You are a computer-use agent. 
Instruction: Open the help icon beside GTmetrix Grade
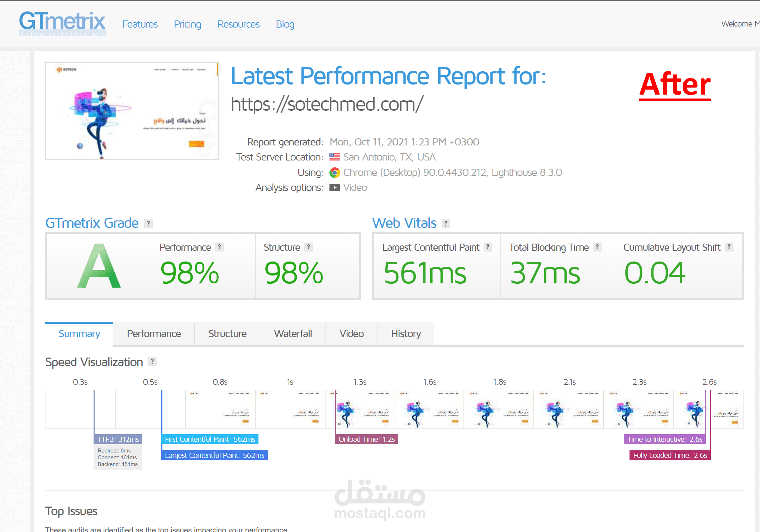148,223
